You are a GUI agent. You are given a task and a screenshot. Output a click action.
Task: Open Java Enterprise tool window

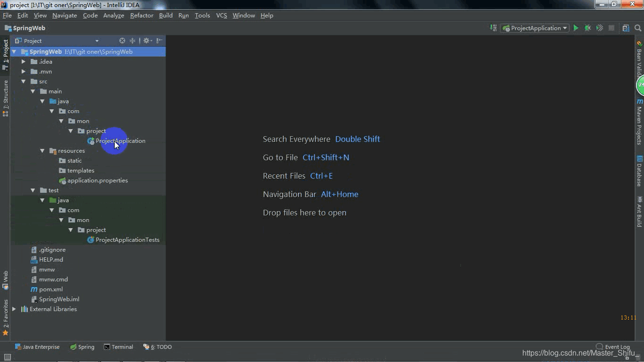(x=37, y=347)
